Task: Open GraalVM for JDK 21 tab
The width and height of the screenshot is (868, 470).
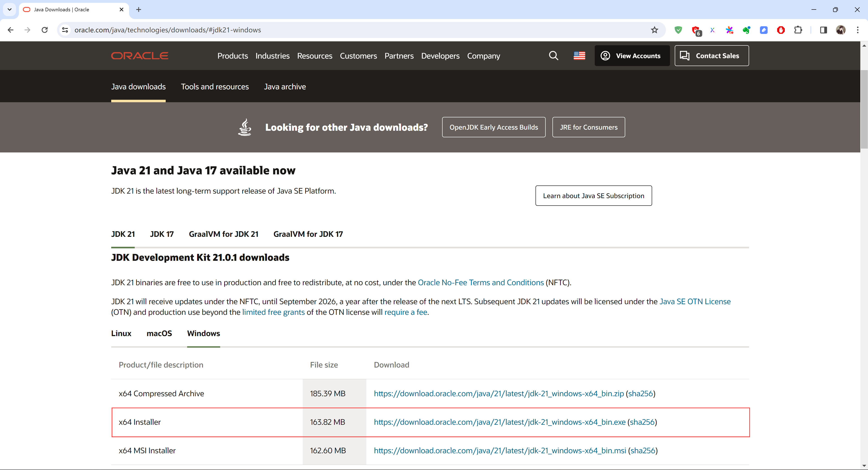Action: pyautogui.click(x=223, y=234)
